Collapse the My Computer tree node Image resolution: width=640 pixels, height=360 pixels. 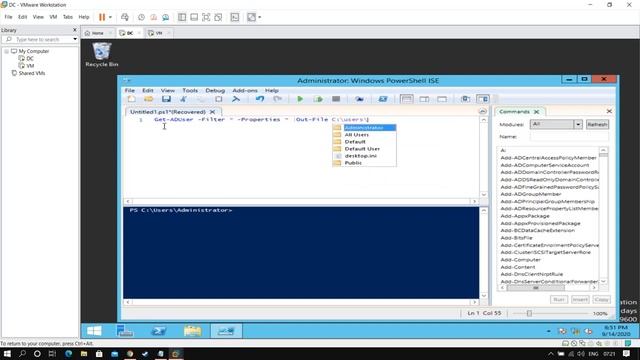coord(7,51)
